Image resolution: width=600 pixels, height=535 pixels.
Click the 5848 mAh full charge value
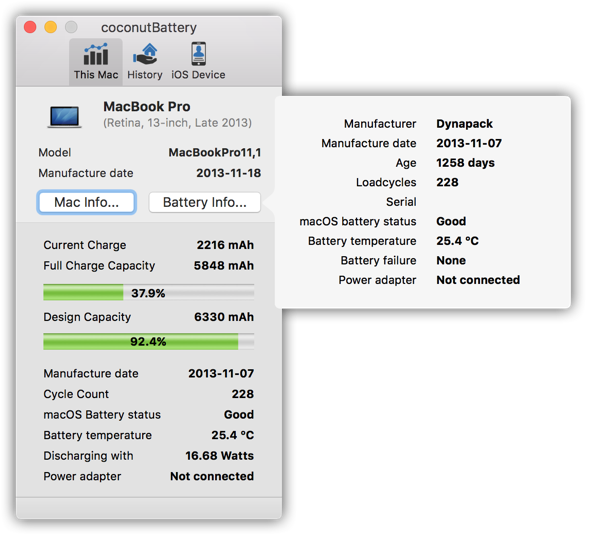tap(223, 266)
